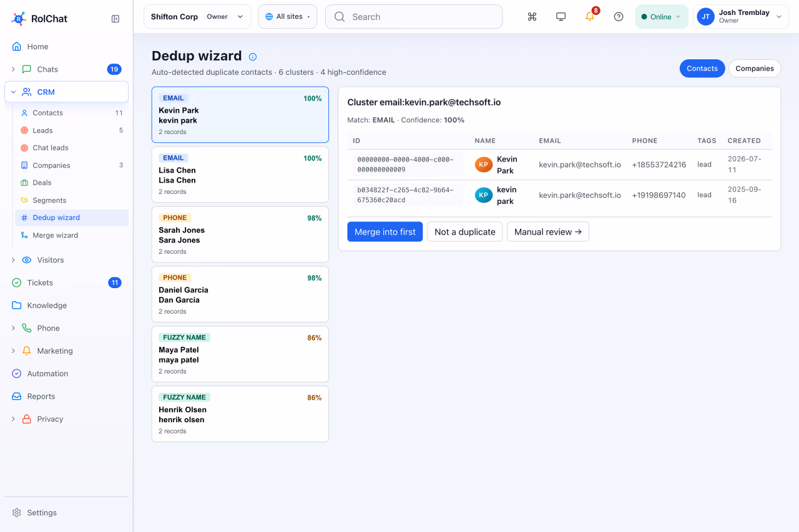Click kevin park blue KP avatar
Image resolution: width=799 pixels, height=532 pixels.
[484, 195]
